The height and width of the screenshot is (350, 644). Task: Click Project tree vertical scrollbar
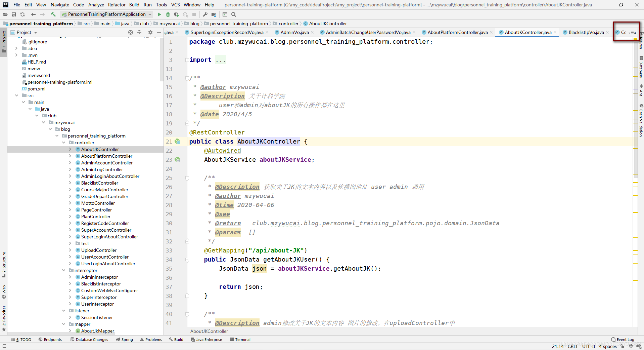coord(162,59)
